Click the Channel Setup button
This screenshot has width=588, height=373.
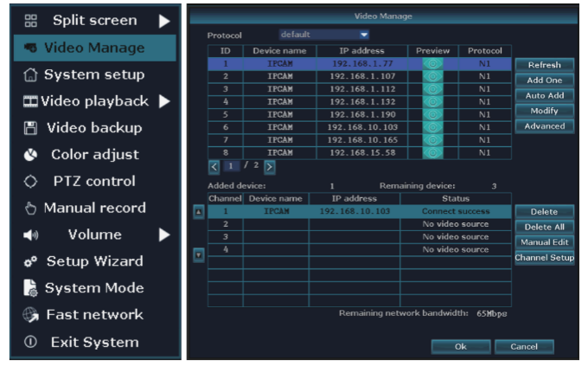pos(545,258)
